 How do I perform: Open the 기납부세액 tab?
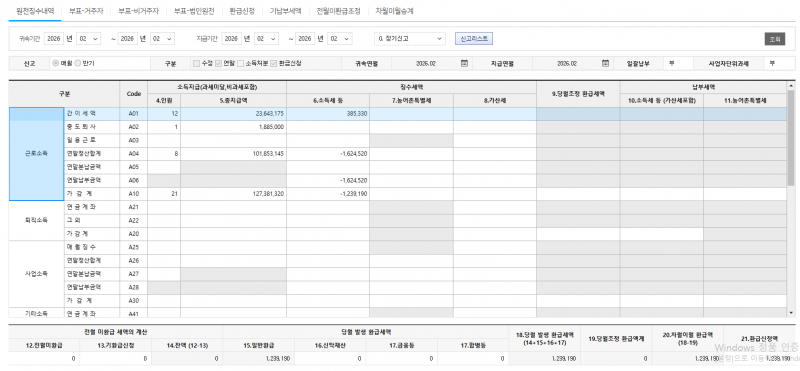click(x=286, y=10)
